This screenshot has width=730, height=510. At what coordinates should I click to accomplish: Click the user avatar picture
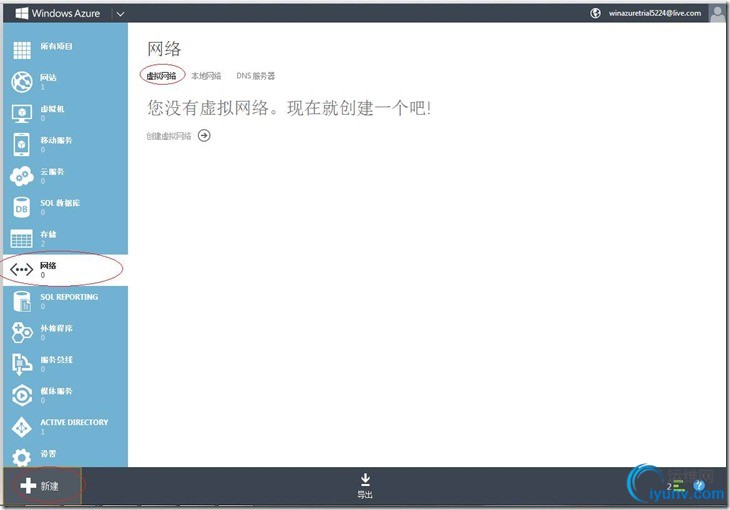[717, 13]
